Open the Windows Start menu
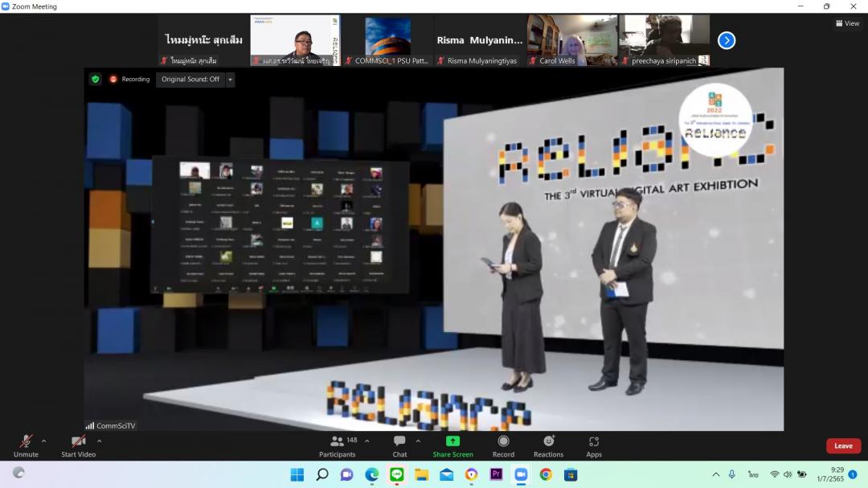The width and height of the screenshot is (868, 488). click(x=297, y=474)
